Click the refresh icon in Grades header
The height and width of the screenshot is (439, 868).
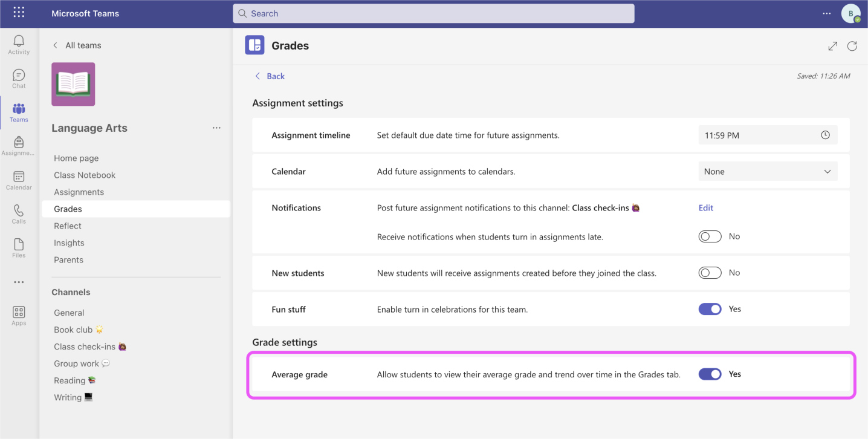pyautogui.click(x=852, y=46)
